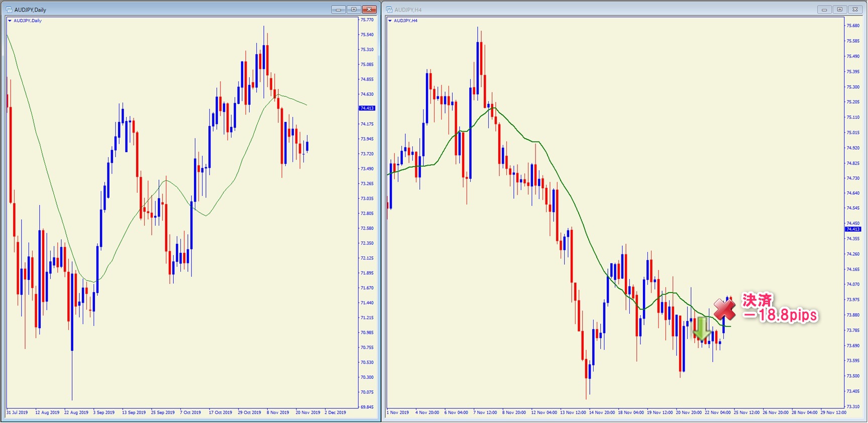Screen dimensions: 868x423
Task: Minimize the AUDJPY,Daily chart window
Action: point(338,10)
